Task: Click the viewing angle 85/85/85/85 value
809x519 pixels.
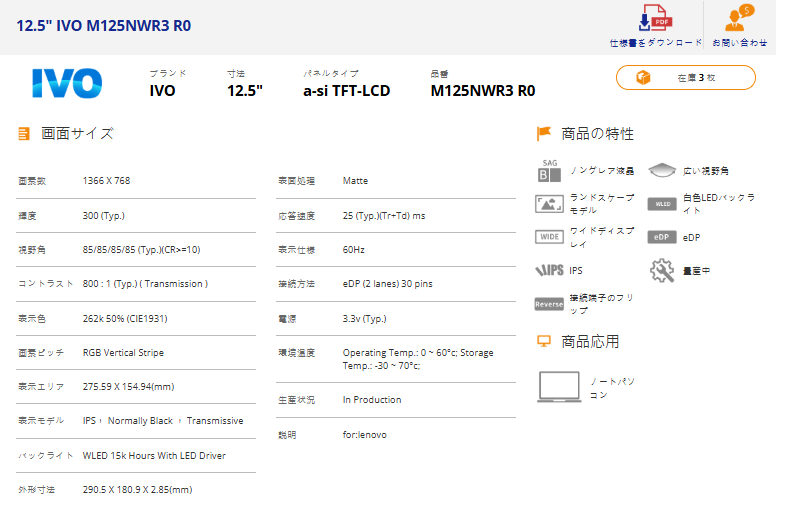Action: 141,250
